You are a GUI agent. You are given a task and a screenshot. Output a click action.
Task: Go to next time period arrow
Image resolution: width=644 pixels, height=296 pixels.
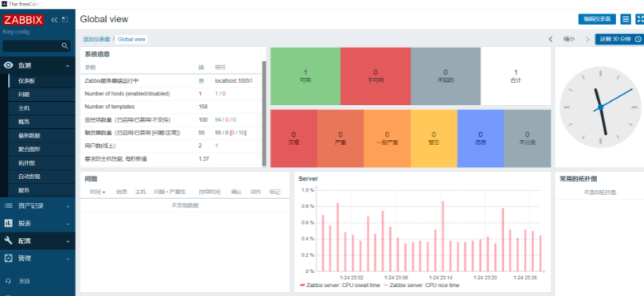pos(587,39)
